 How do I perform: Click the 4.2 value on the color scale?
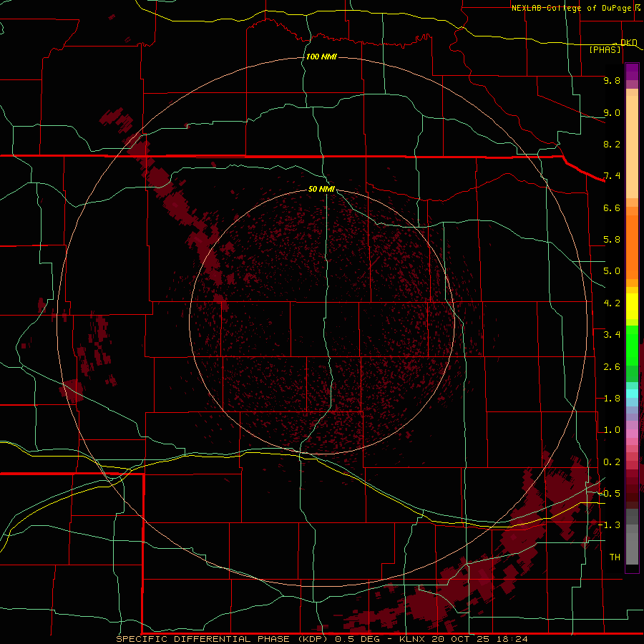point(612,303)
